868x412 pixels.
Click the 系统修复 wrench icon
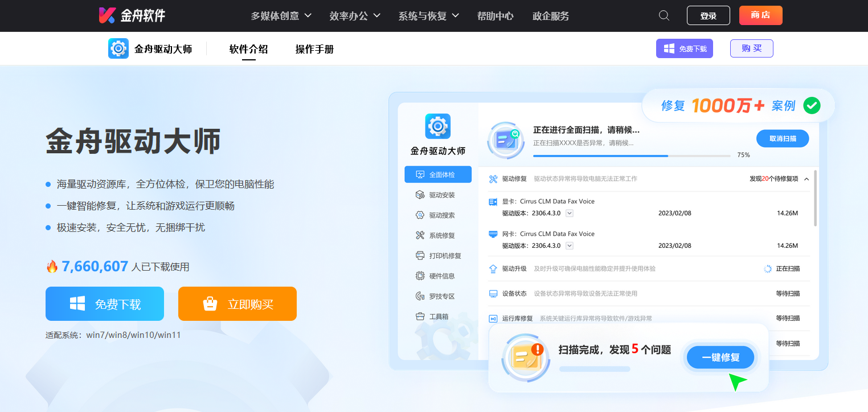tap(420, 235)
